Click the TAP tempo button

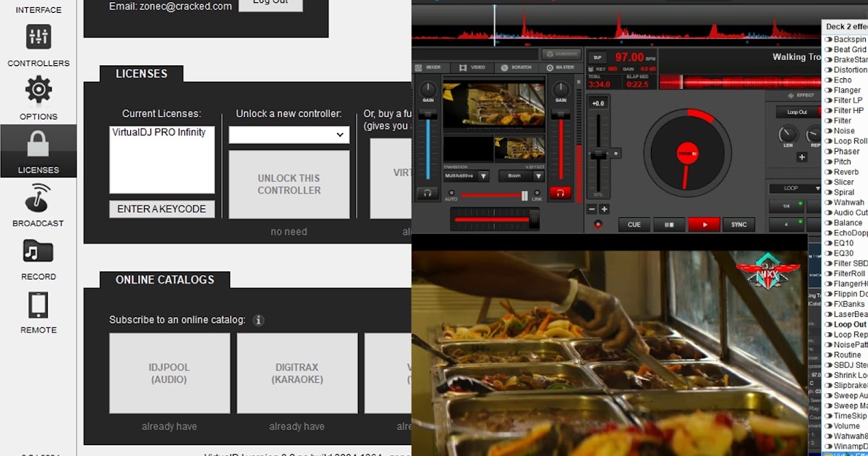597,57
